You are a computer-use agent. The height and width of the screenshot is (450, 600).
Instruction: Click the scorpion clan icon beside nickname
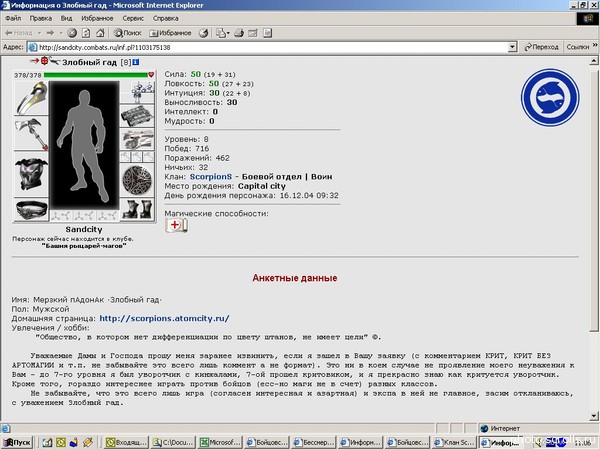pos(55,61)
